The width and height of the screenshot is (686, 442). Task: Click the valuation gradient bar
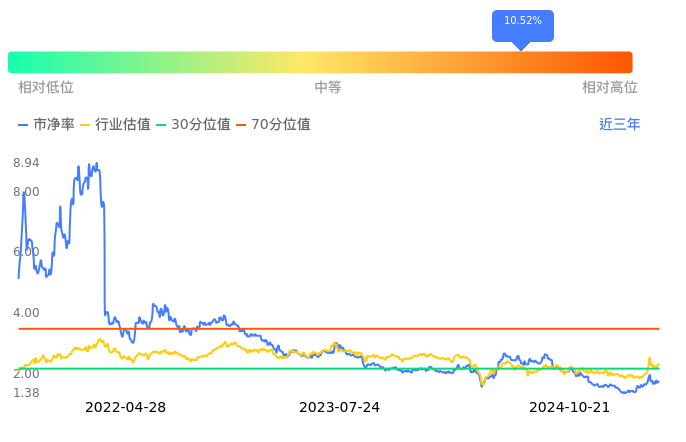(x=320, y=62)
